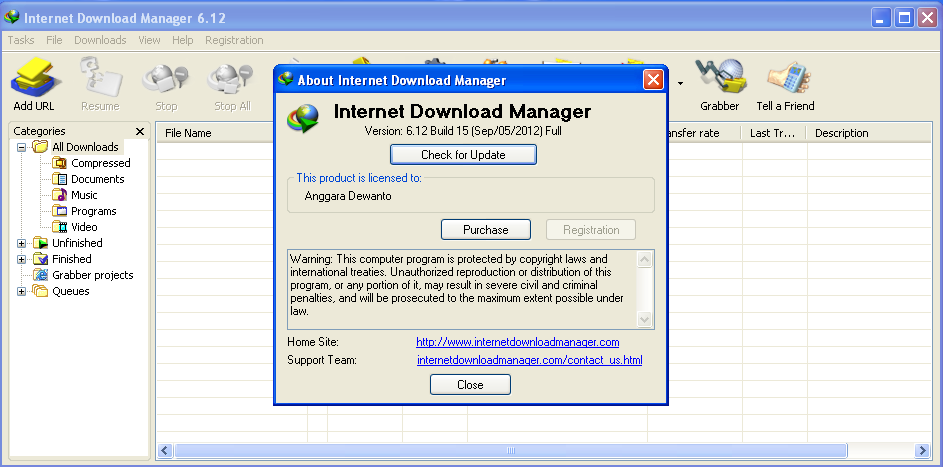Open Grabber projects in the tree
The height and width of the screenshot is (467, 943).
coord(84,275)
